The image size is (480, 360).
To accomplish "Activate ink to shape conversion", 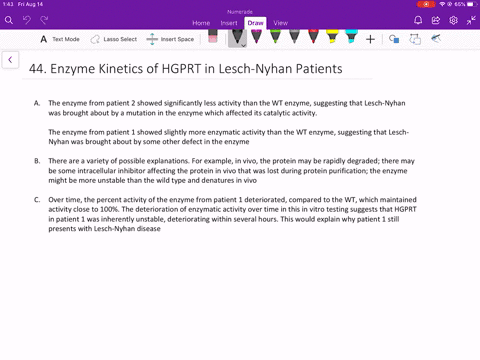I will (415, 39).
